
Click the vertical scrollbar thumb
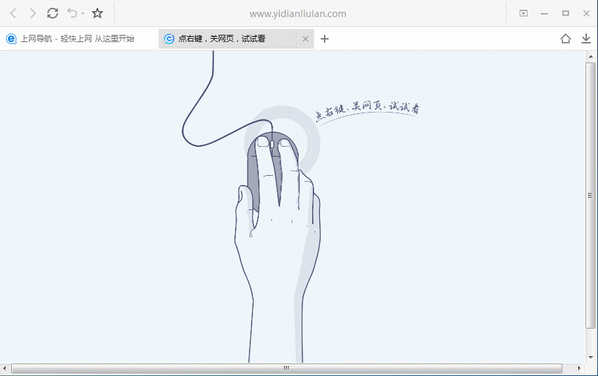(591, 195)
